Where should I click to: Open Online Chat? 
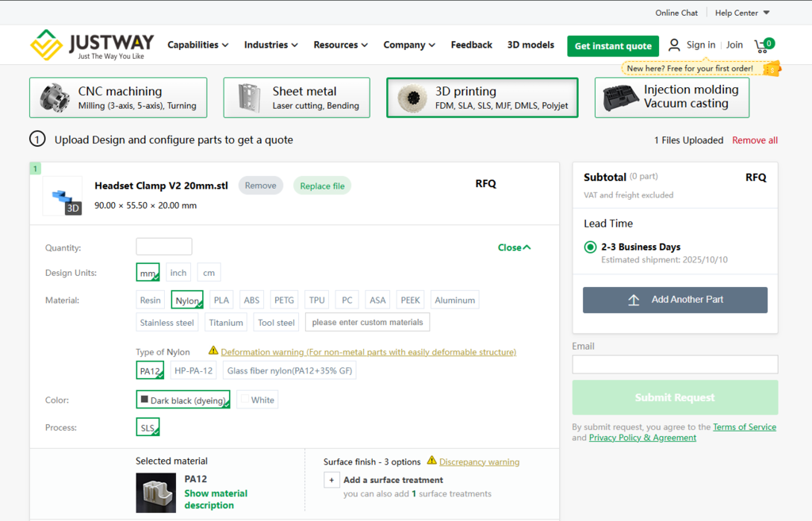pyautogui.click(x=676, y=13)
